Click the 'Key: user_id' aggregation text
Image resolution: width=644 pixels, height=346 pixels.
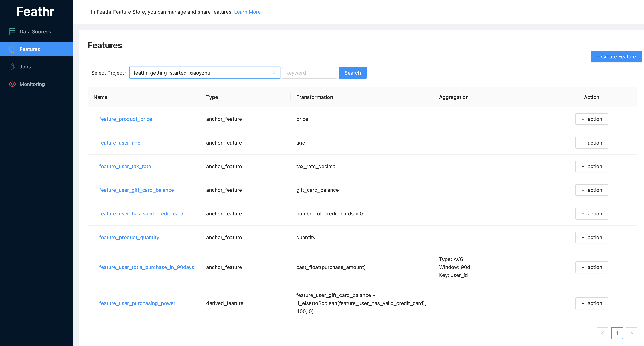453,275
